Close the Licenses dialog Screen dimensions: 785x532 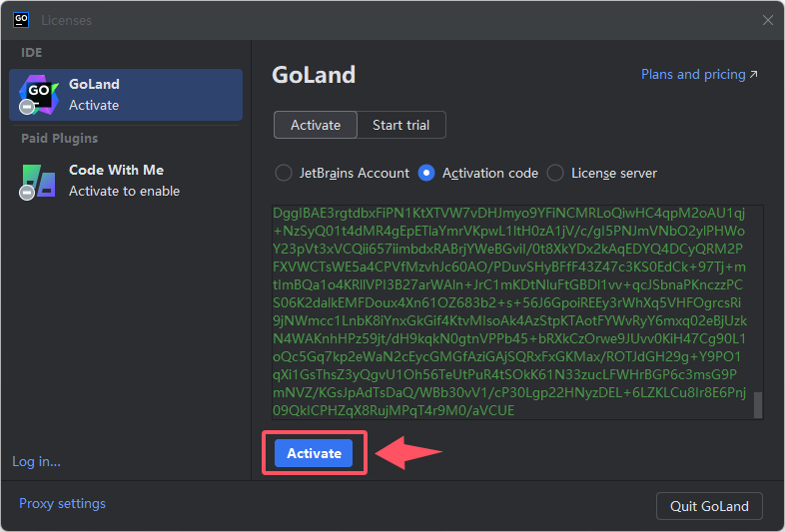[x=767, y=20]
